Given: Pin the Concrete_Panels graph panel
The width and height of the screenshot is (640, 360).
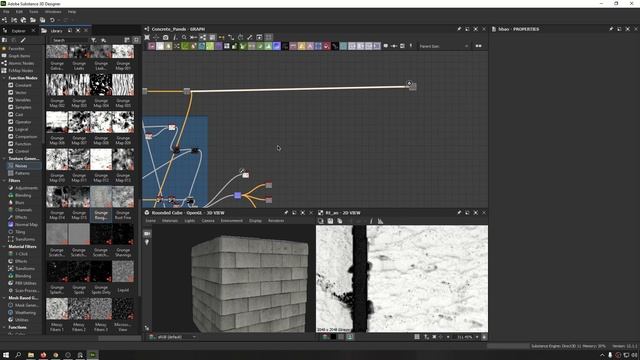Looking at the screenshot, I should [459, 29].
